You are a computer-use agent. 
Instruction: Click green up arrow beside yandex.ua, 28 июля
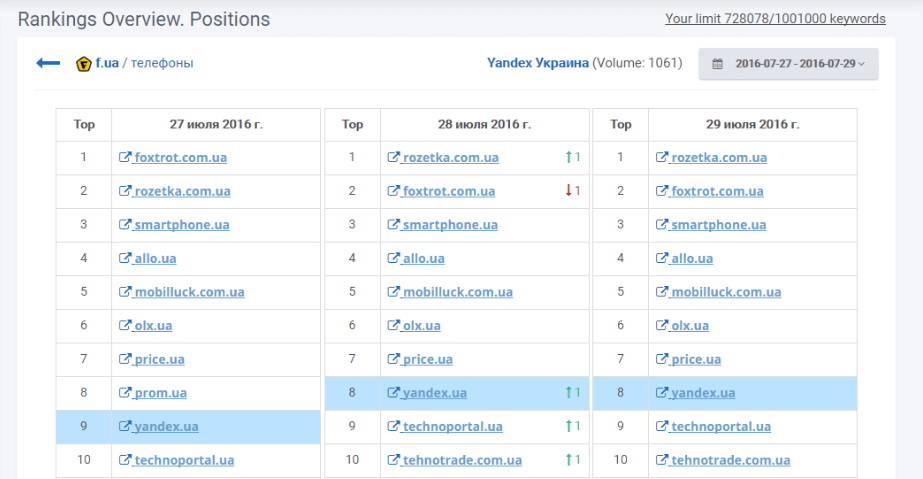569,392
